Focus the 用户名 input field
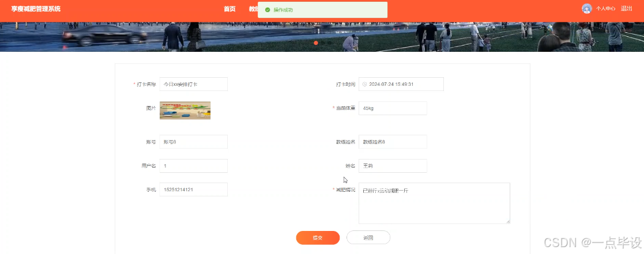This screenshot has height=254, width=644. (x=194, y=166)
